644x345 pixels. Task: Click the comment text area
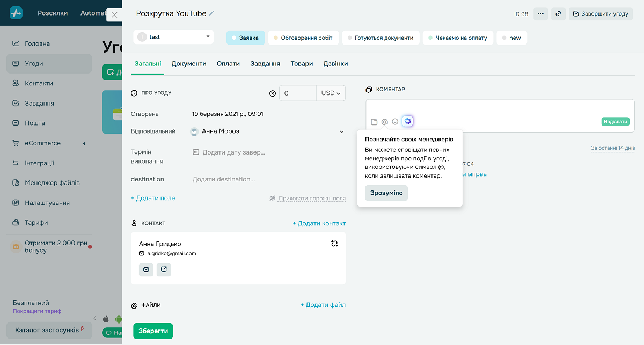(500, 107)
